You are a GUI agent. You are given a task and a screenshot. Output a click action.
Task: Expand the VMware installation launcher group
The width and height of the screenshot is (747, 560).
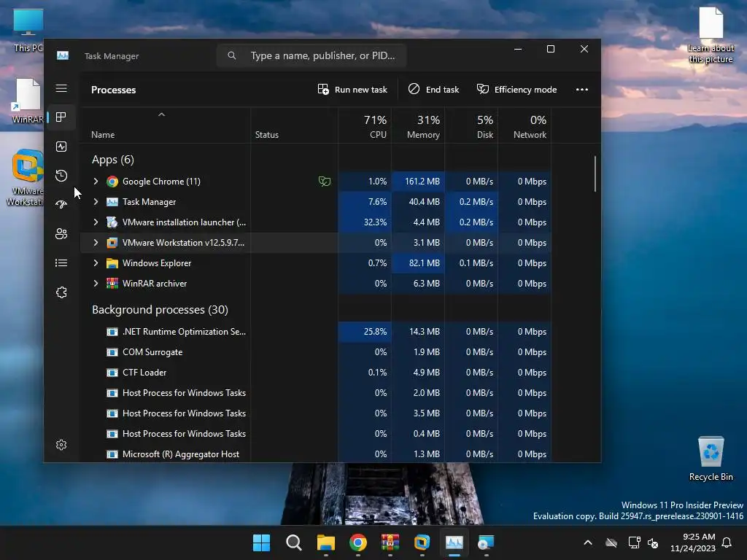96,222
